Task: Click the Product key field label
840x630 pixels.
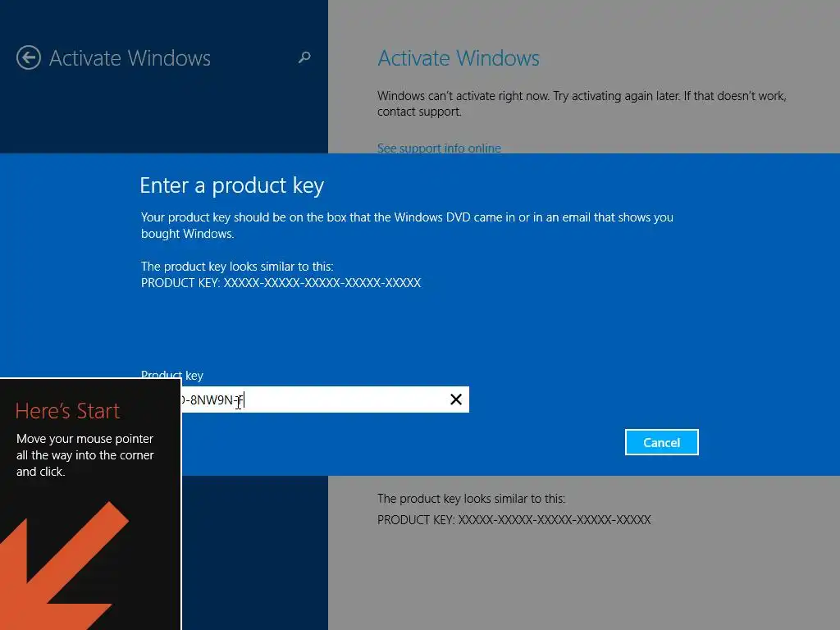Action: coord(172,375)
